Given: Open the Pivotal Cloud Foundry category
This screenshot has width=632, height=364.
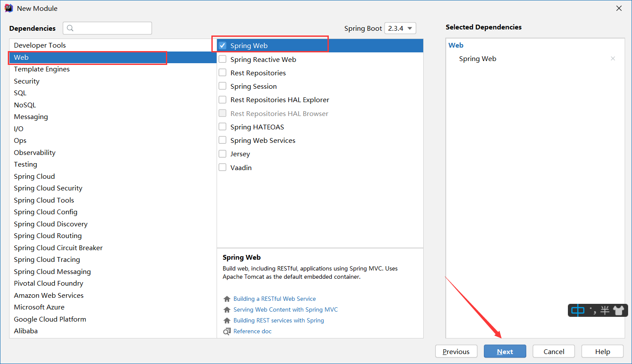Looking at the screenshot, I should [x=113, y=283].
